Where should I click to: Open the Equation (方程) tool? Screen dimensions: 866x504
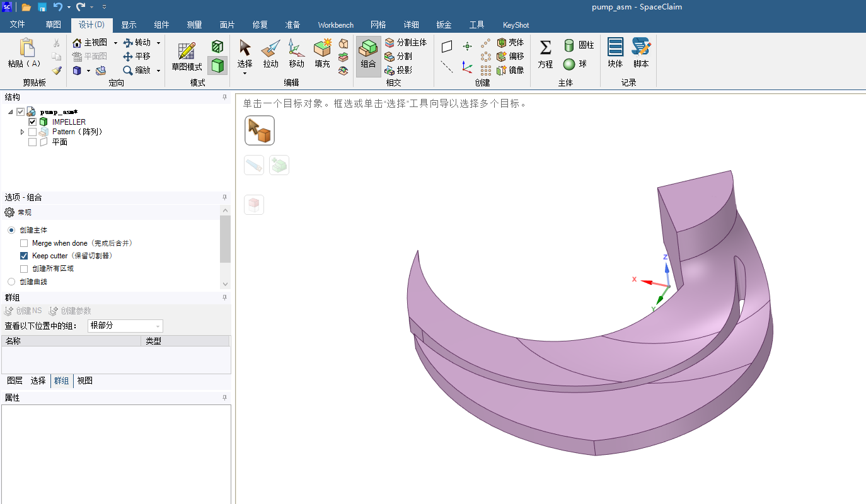click(x=546, y=53)
